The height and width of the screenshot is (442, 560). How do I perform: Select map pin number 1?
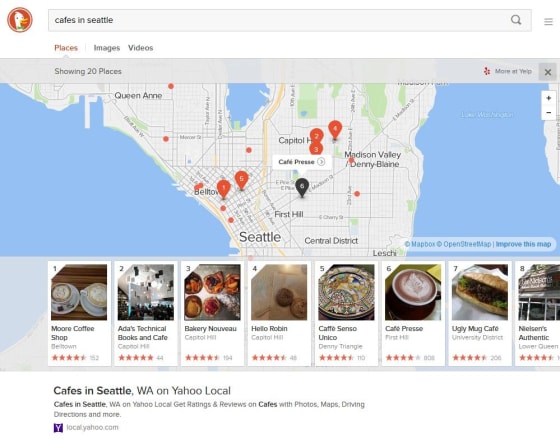coord(224,189)
